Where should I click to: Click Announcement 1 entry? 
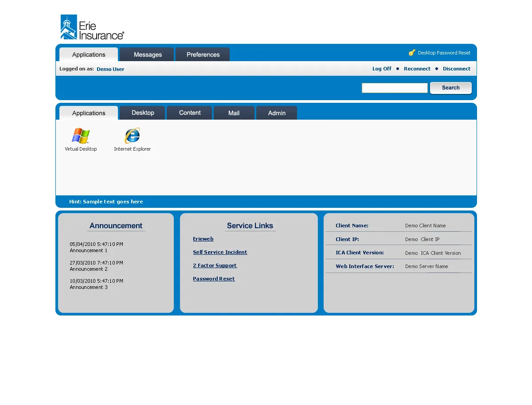[x=89, y=250]
